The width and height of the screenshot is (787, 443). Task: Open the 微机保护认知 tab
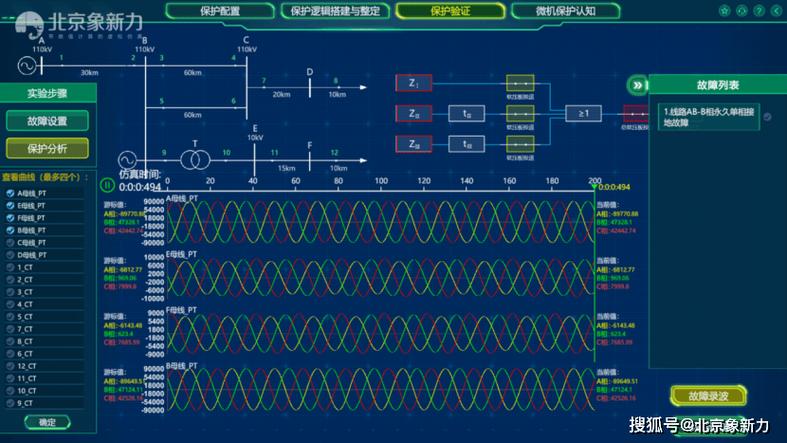566,11
